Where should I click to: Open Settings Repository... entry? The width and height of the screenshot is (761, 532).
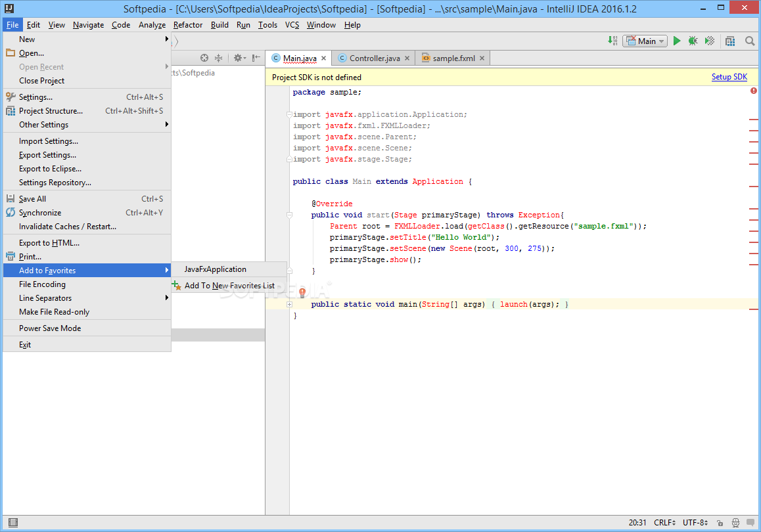coord(87,183)
